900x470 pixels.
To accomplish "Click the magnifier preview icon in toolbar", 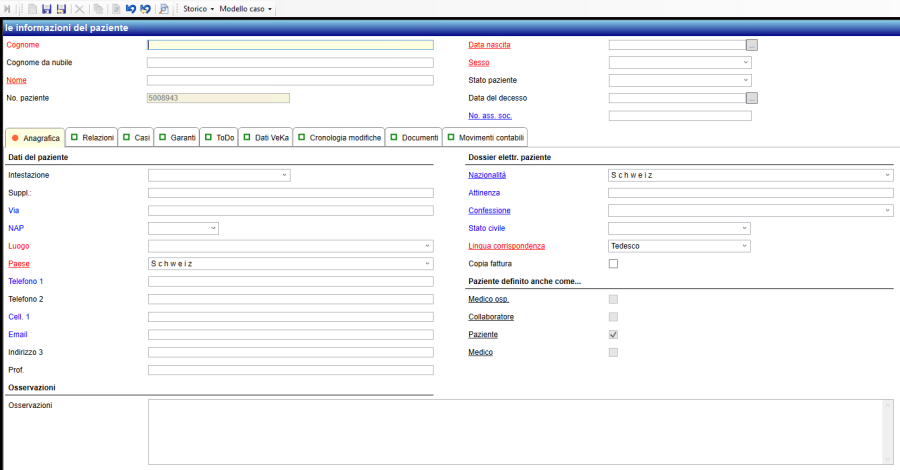I will coord(164,8).
